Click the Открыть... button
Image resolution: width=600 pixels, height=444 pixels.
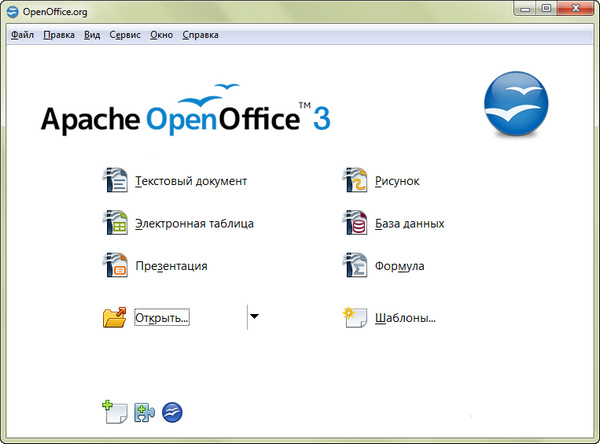162,317
